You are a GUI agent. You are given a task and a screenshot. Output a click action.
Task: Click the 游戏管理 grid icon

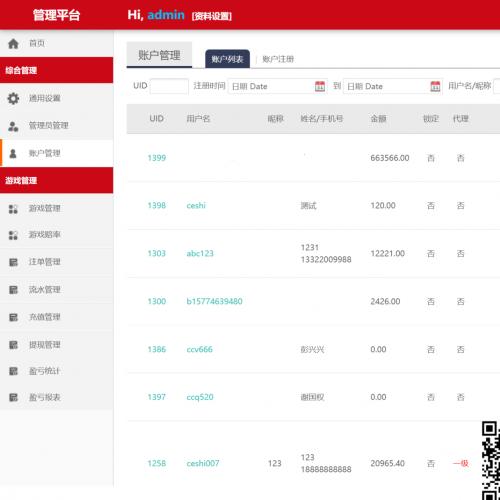coord(13,209)
